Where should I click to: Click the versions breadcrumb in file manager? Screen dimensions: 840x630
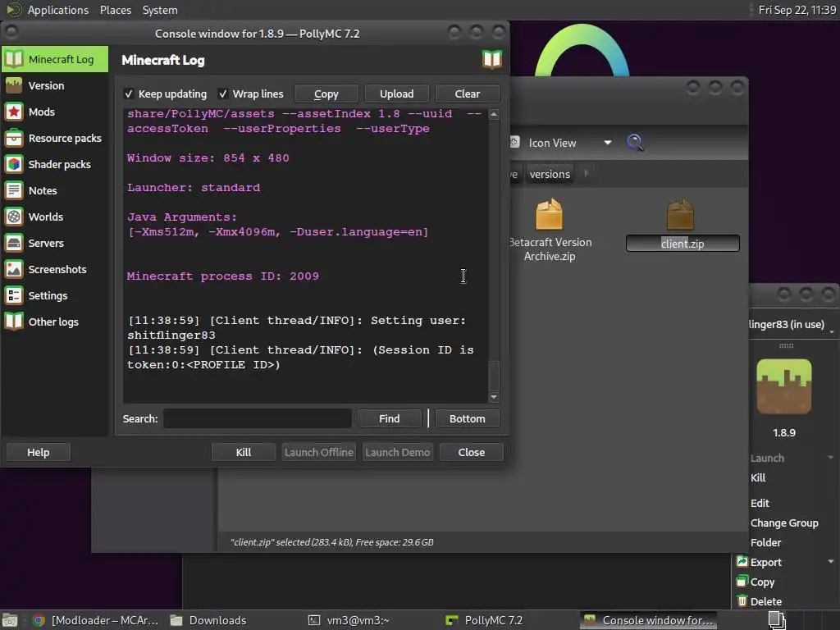[x=550, y=174]
